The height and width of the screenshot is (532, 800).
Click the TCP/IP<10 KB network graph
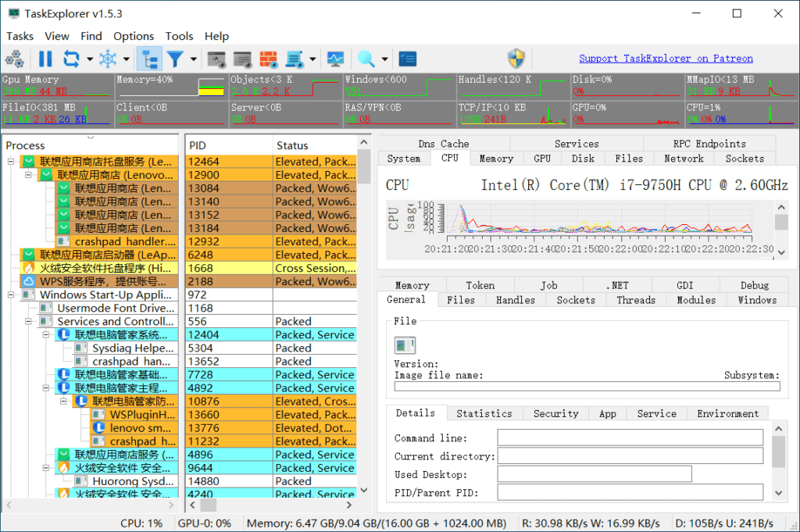pos(512,113)
